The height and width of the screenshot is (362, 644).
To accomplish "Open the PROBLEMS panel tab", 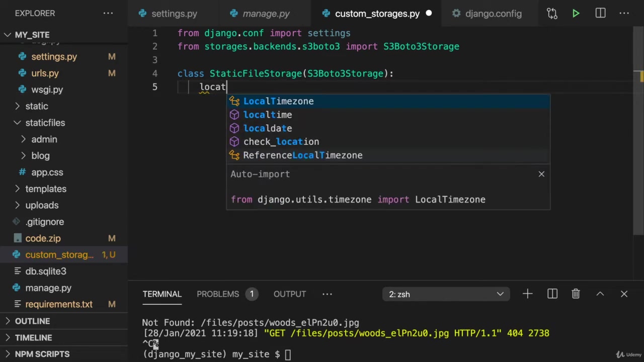I will point(218,294).
